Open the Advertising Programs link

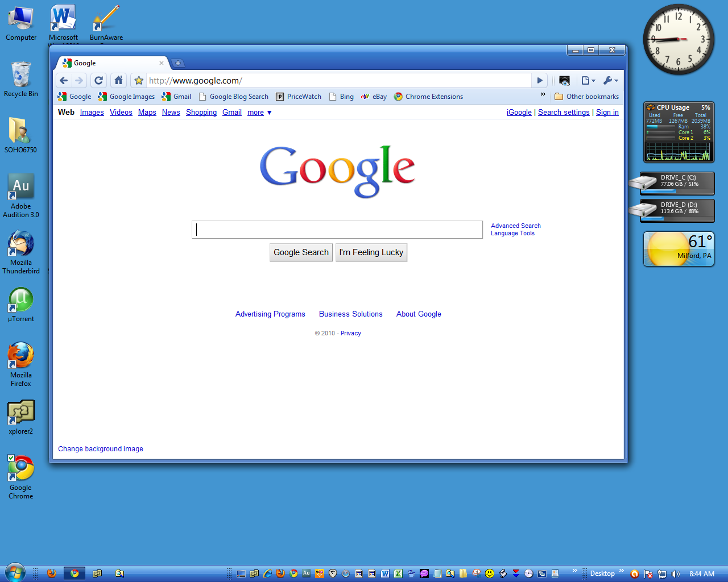point(270,314)
